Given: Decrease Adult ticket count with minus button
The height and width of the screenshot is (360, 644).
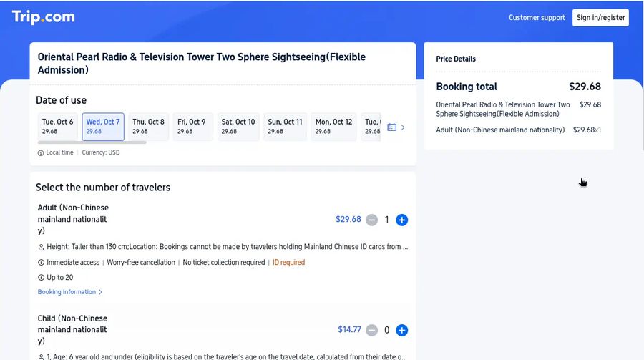Looking at the screenshot, I should coord(371,220).
